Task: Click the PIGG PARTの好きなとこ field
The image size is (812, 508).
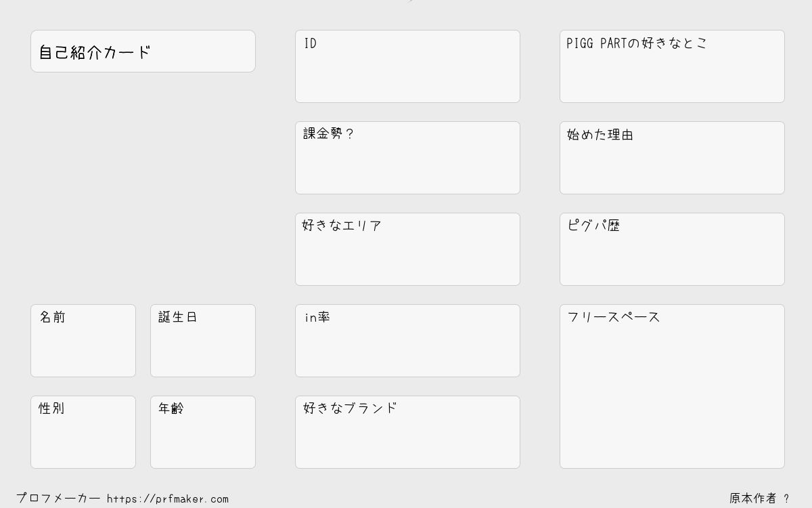Action: click(x=672, y=66)
